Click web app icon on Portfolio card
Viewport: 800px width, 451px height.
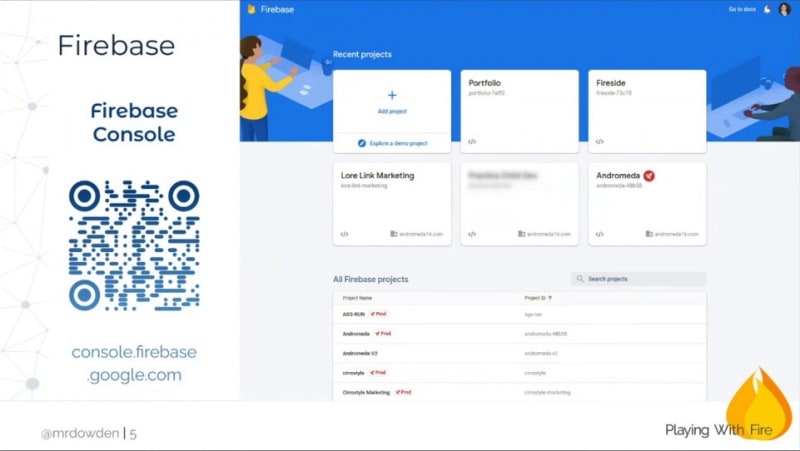472,142
